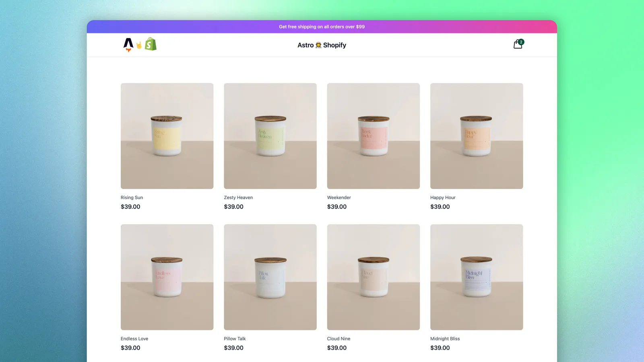This screenshot has height=362, width=644.
Task: Click the Midnight Bliss product name
Action: click(445, 339)
